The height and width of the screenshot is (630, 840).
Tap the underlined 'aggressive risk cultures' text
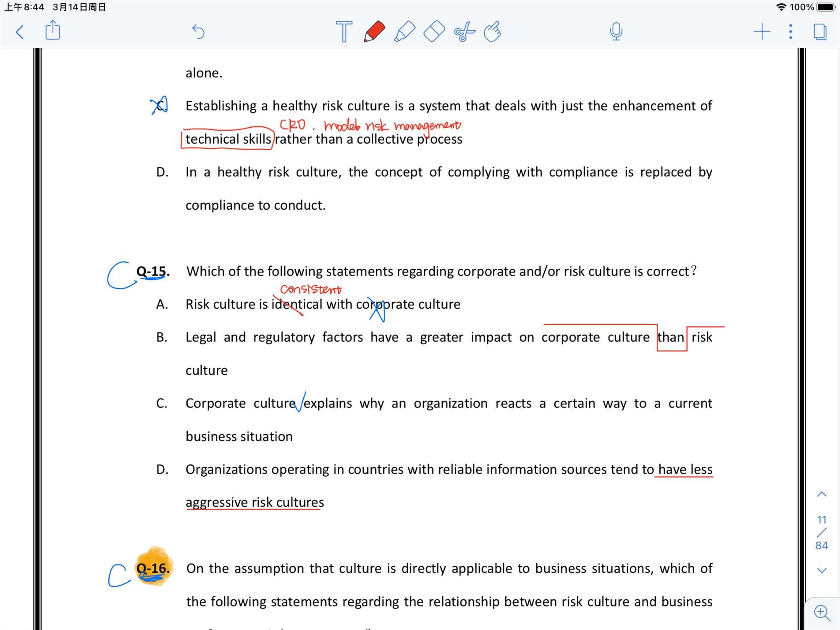255,502
